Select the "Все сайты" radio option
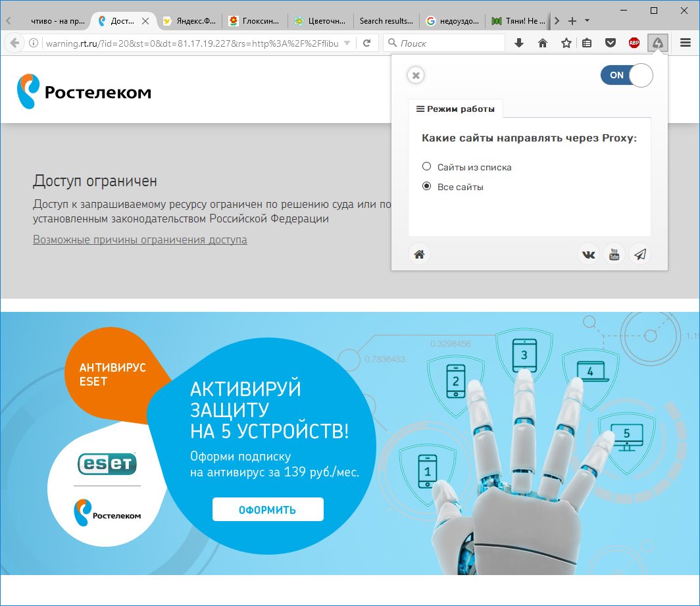 click(426, 187)
